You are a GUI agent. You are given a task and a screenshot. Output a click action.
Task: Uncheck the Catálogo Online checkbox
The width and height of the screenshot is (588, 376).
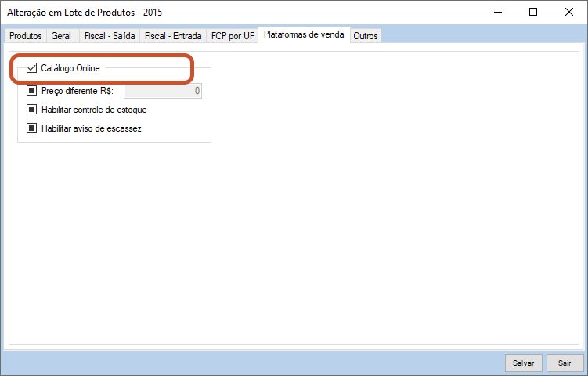(x=31, y=68)
